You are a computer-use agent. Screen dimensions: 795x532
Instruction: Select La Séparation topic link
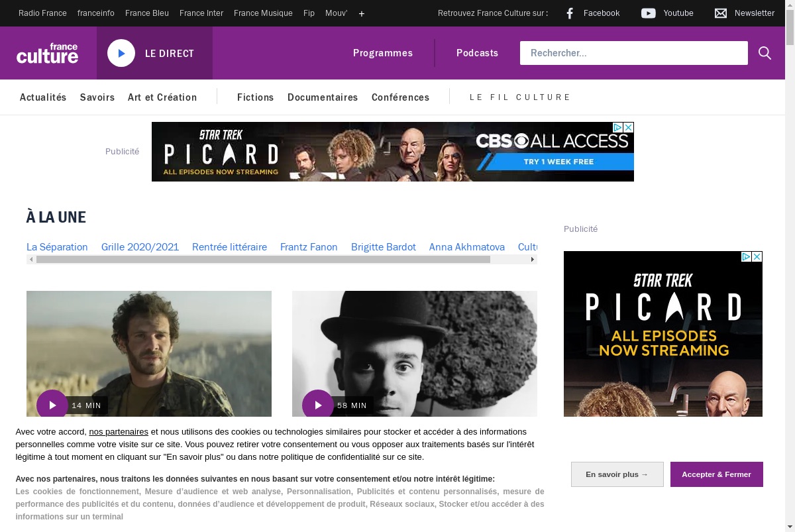pos(57,247)
